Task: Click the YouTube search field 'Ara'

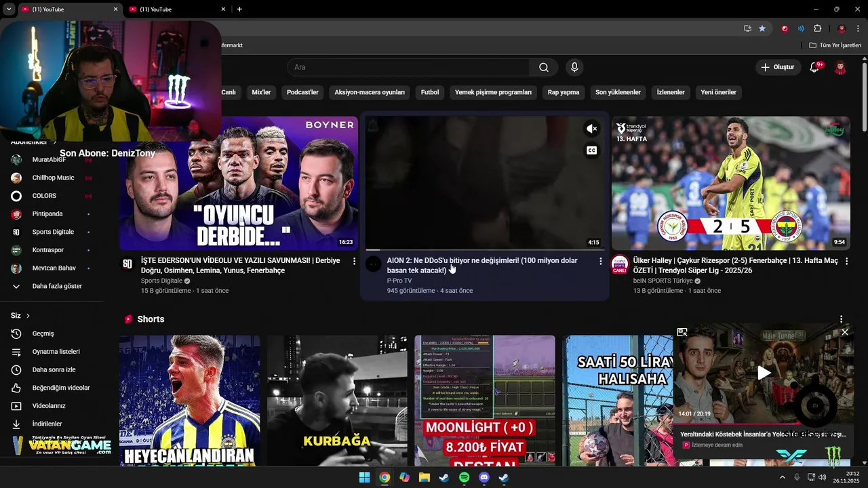Action: [x=409, y=67]
